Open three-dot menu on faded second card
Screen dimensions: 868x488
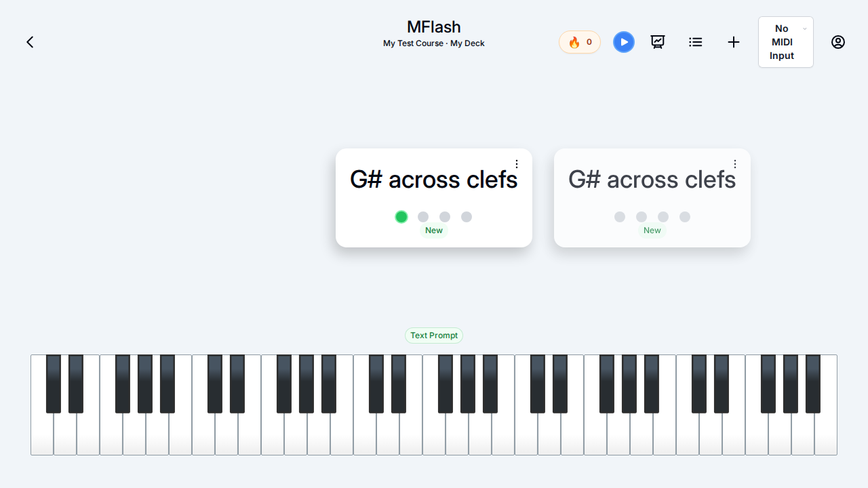coord(735,164)
